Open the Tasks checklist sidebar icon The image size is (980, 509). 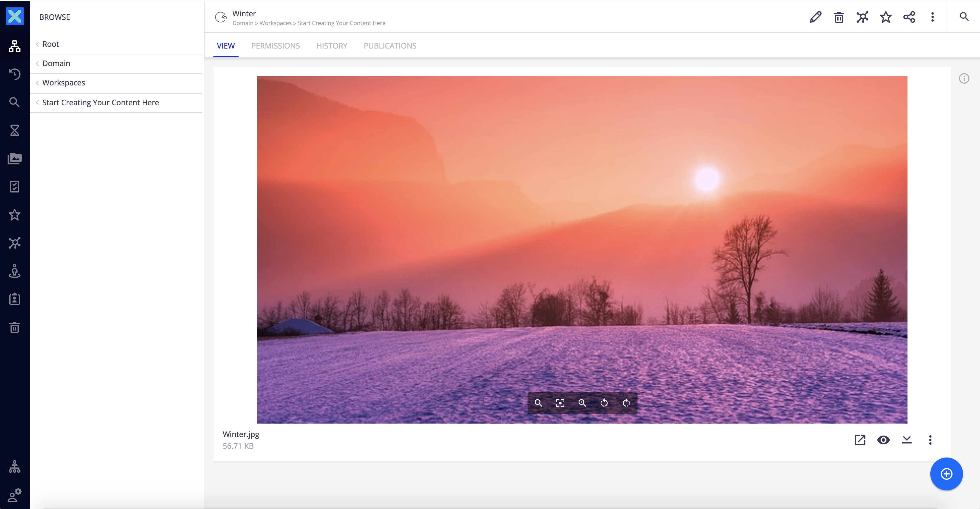pos(14,187)
